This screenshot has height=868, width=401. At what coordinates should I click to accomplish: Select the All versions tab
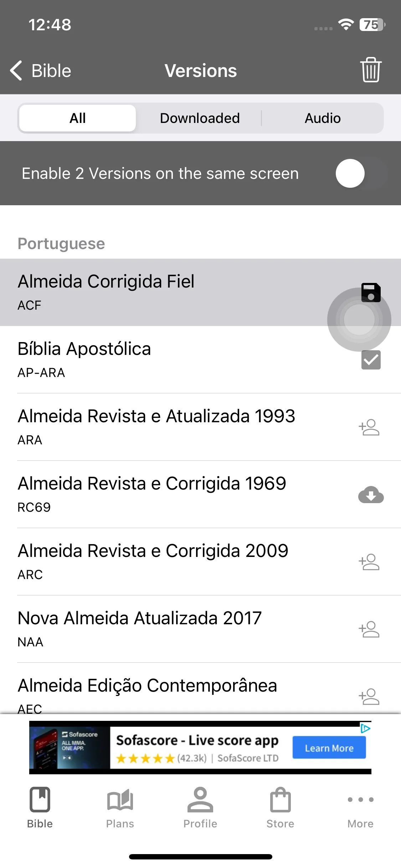click(77, 118)
